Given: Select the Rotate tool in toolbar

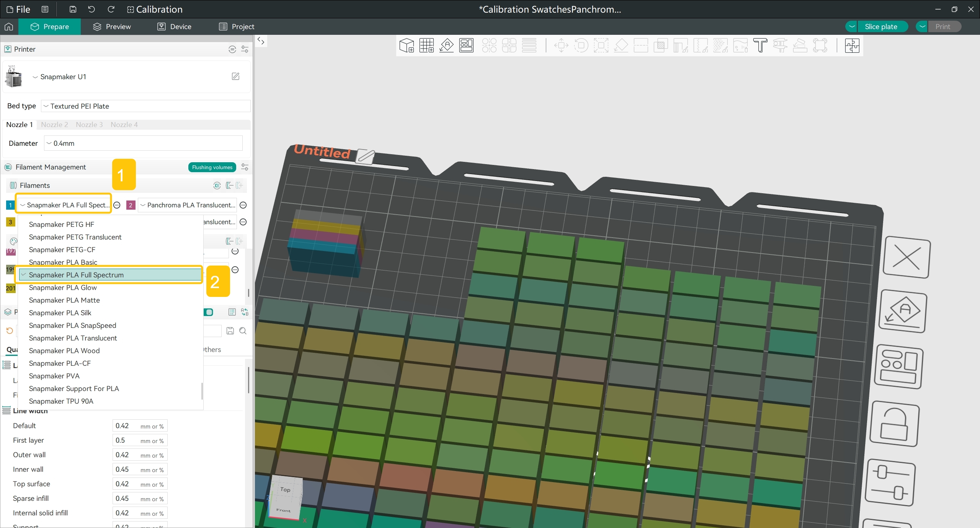Looking at the screenshot, I should [x=581, y=46].
